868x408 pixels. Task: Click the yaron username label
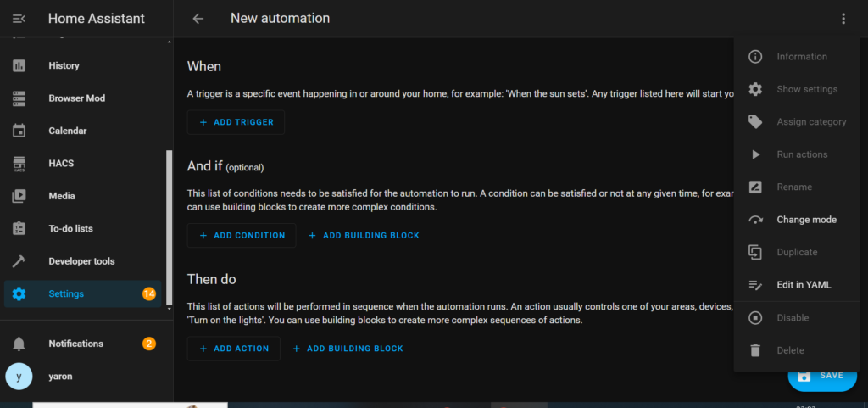point(60,377)
